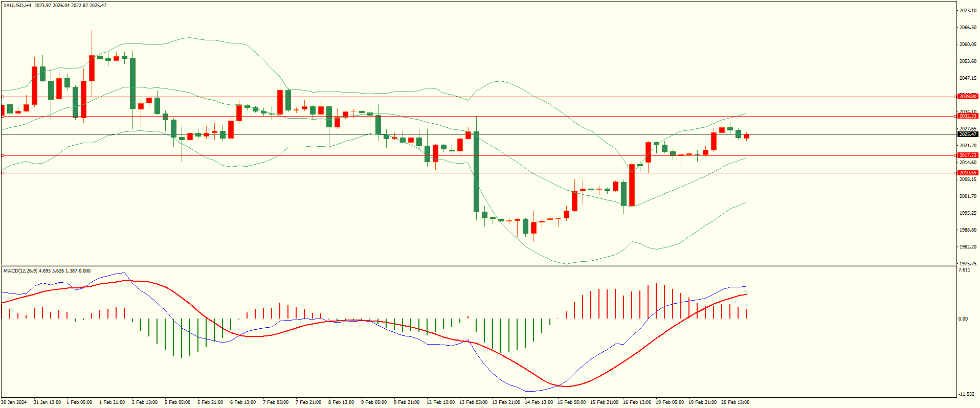Select the red 2017.23 support level label
This screenshot has width=980, height=408.
(967, 155)
